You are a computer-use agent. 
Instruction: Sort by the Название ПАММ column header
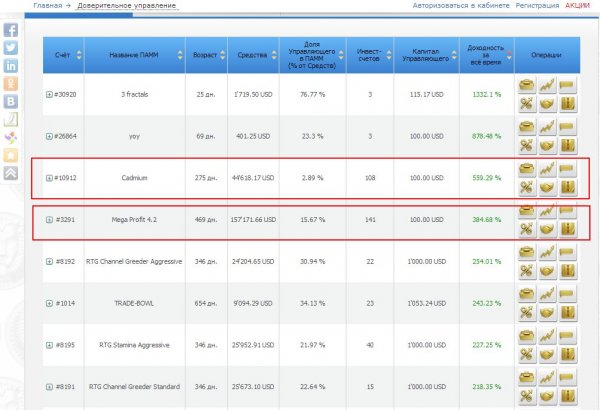(x=180, y=55)
